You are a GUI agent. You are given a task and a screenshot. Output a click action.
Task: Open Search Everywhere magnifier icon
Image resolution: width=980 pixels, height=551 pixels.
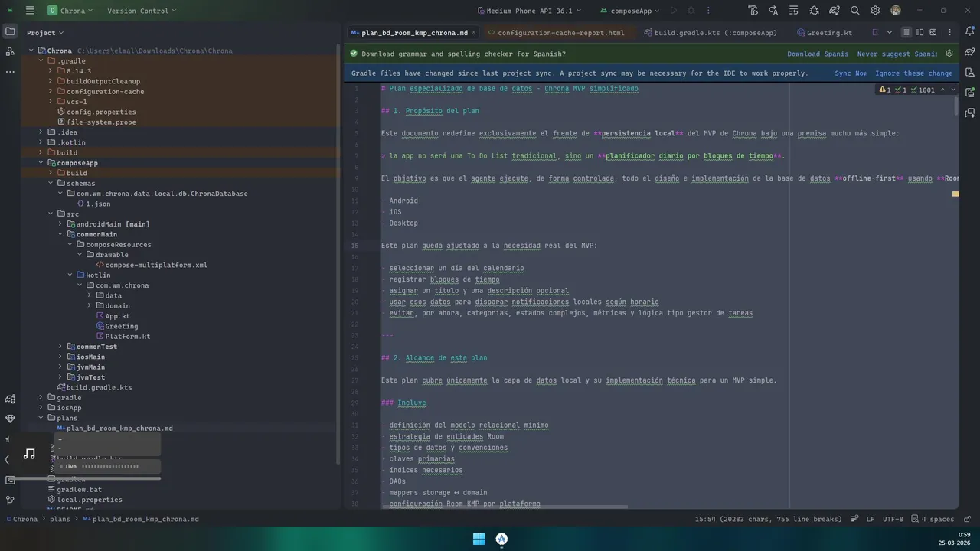(x=855, y=11)
